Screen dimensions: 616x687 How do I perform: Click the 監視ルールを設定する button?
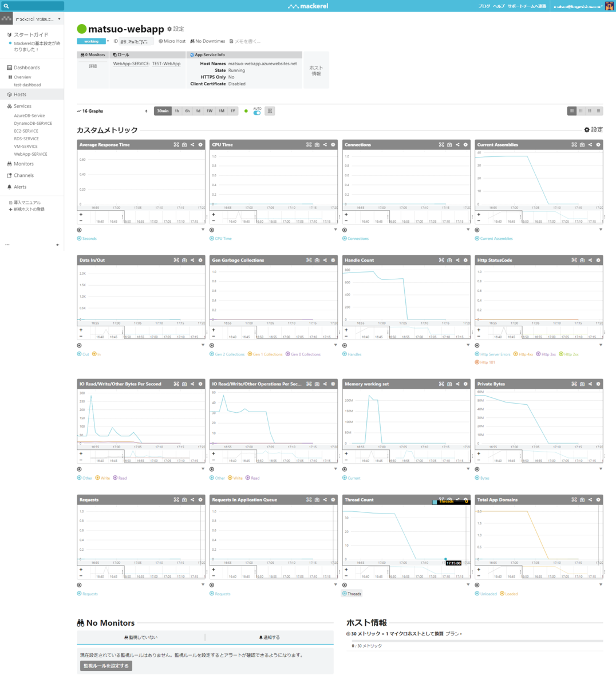[106, 666]
